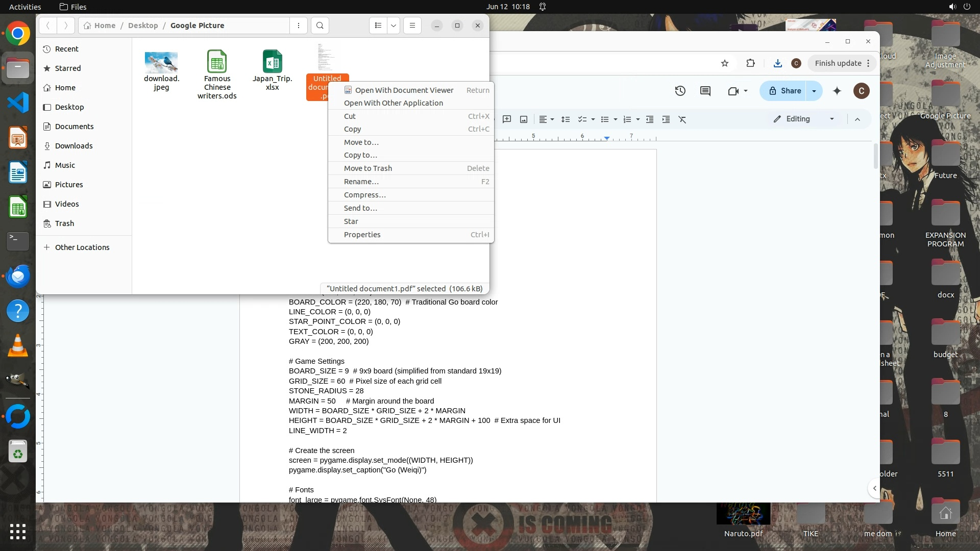Choose Rename… in context menu
Image resolution: width=980 pixels, height=551 pixels.
pos(361,182)
